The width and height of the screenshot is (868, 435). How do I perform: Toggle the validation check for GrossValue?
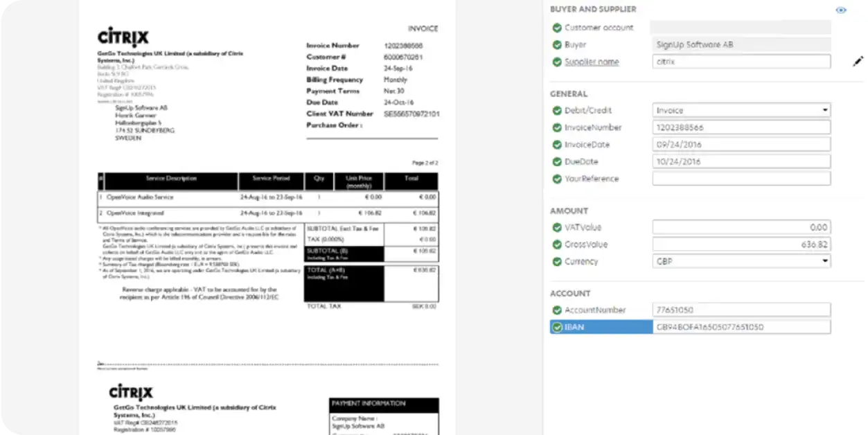tap(557, 245)
